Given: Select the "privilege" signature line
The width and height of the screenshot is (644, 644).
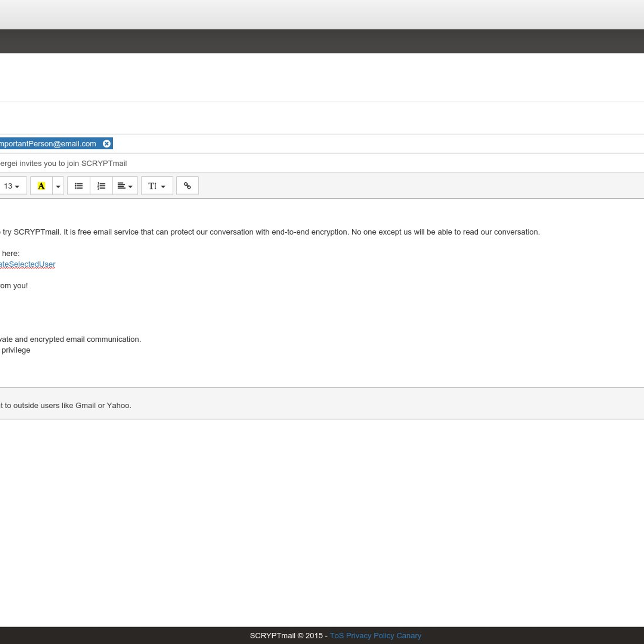Looking at the screenshot, I should pyautogui.click(x=15, y=350).
